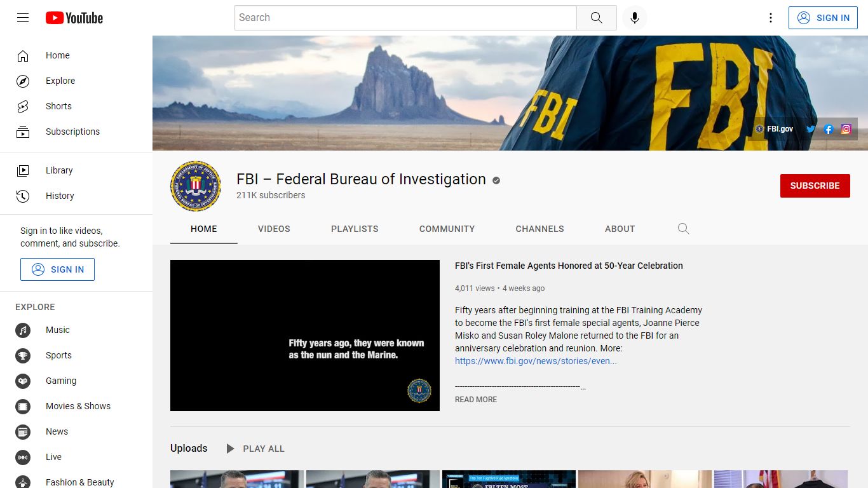Click the Gaming icon under Explore

(23, 381)
